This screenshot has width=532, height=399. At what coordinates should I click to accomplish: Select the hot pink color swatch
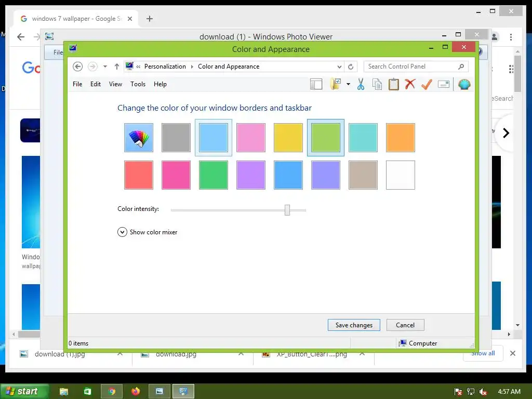[x=176, y=175]
